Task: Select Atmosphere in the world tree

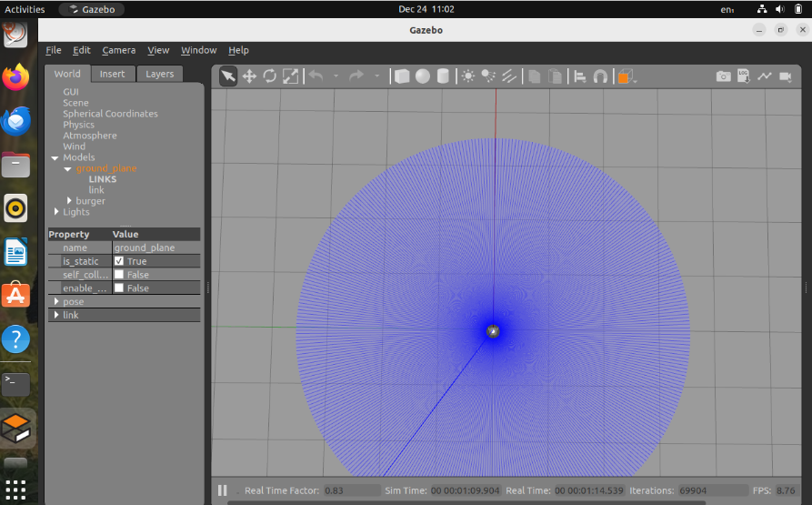Action: pyautogui.click(x=90, y=136)
